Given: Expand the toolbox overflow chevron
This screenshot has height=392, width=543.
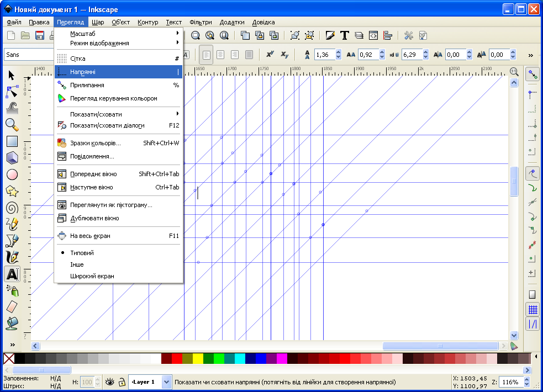Looking at the screenshot, I should pos(13,345).
